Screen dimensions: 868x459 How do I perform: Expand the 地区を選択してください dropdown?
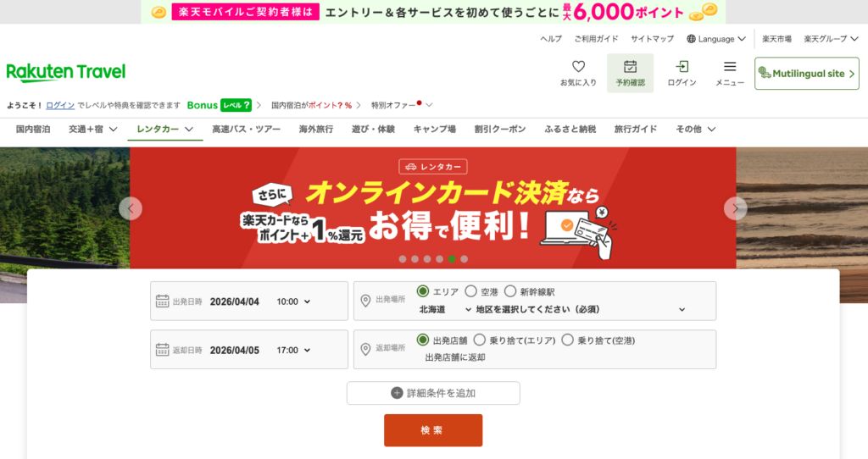click(x=580, y=310)
